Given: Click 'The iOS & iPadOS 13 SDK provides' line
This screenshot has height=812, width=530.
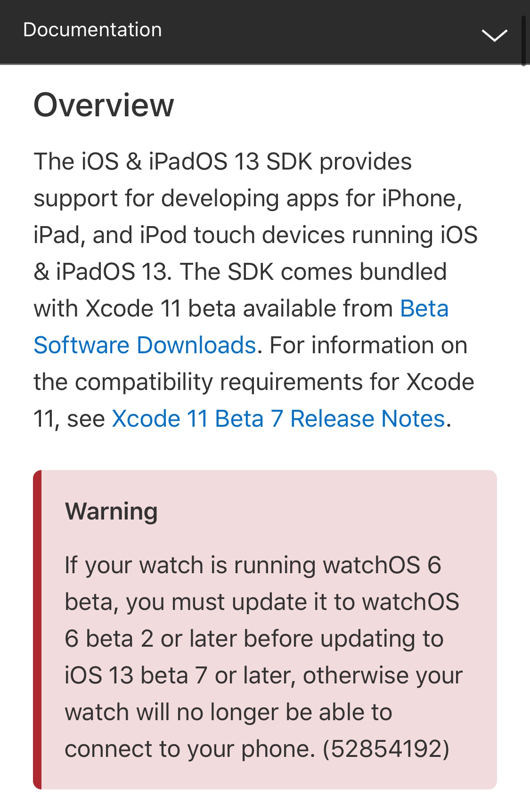Looking at the screenshot, I should (x=222, y=162).
